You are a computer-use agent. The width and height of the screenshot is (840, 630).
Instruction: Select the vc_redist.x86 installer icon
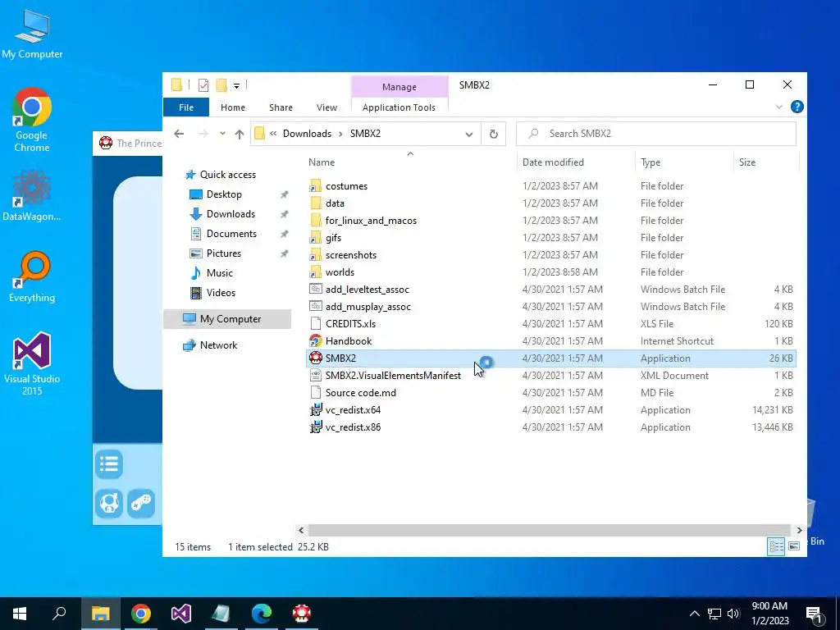(x=316, y=427)
